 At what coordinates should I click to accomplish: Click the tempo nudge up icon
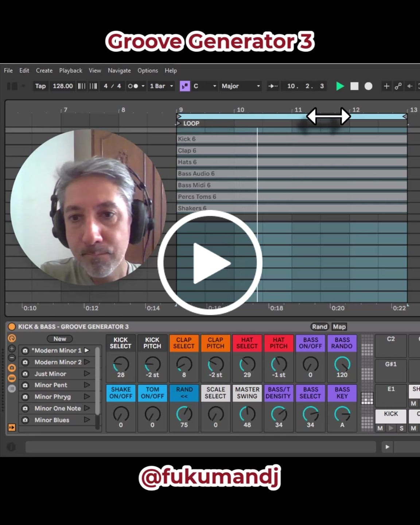[x=94, y=86]
